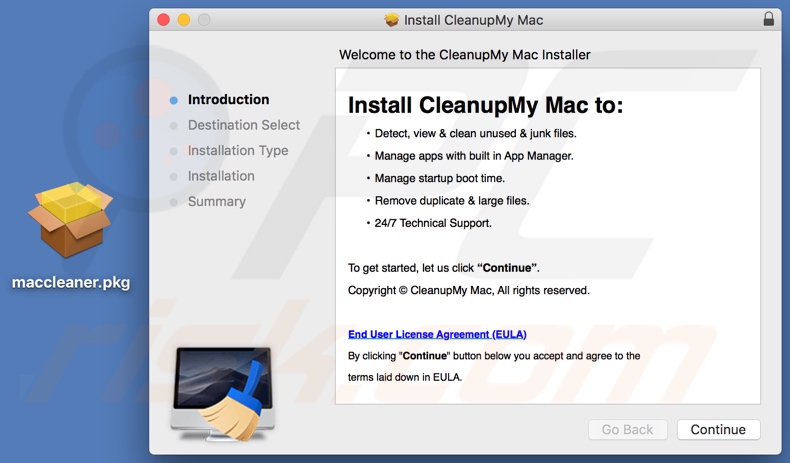Click the blue bullet beside Introduction

(174, 100)
